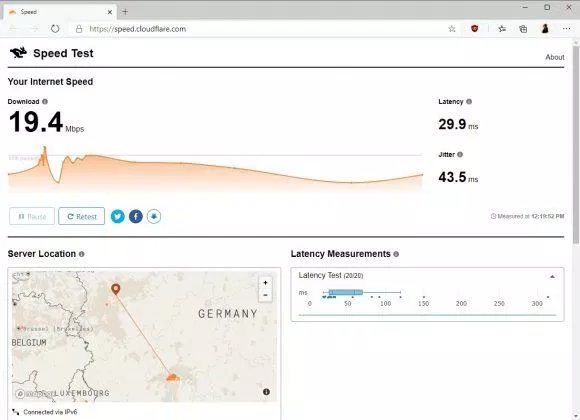Image resolution: width=580 pixels, height=420 pixels.
Task: Click the Server Location info icon
Action: [81, 254]
